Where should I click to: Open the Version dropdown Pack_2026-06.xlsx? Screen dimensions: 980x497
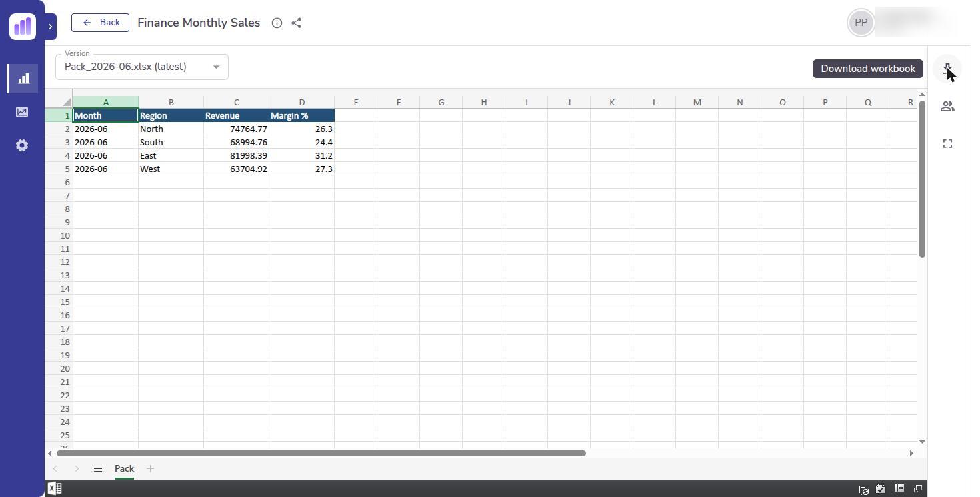click(142, 67)
